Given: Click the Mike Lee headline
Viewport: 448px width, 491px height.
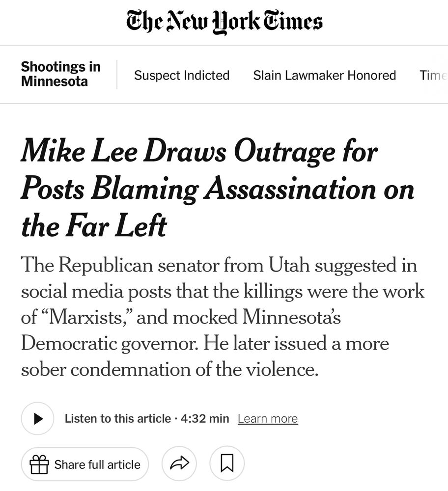Looking at the screenshot, I should coord(216,188).
